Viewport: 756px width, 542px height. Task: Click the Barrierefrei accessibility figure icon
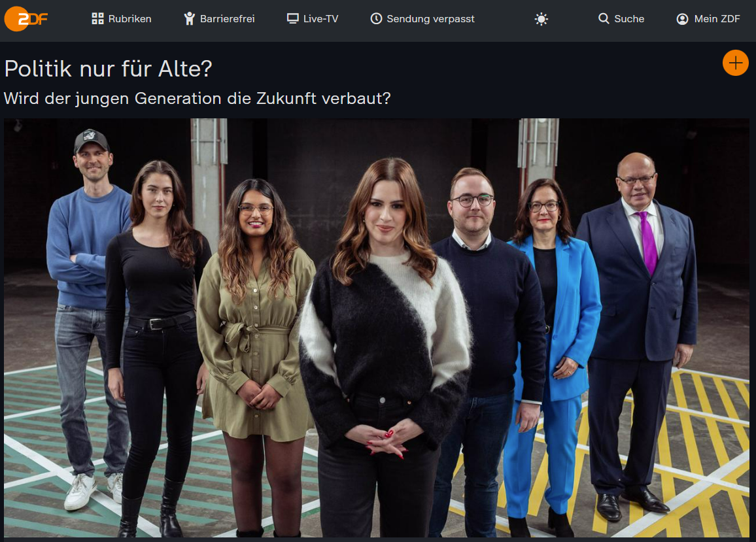(x=190, y=19)
